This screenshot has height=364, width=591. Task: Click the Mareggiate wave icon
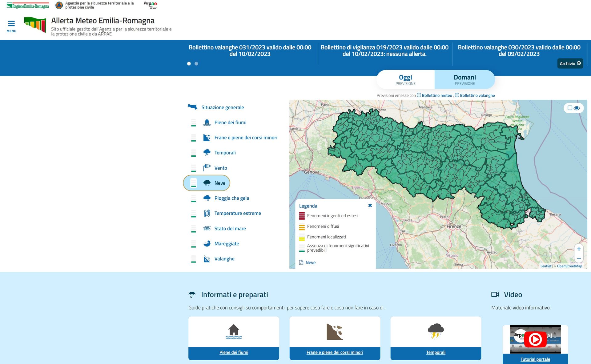pyautogui.click(x=207, y=243)
